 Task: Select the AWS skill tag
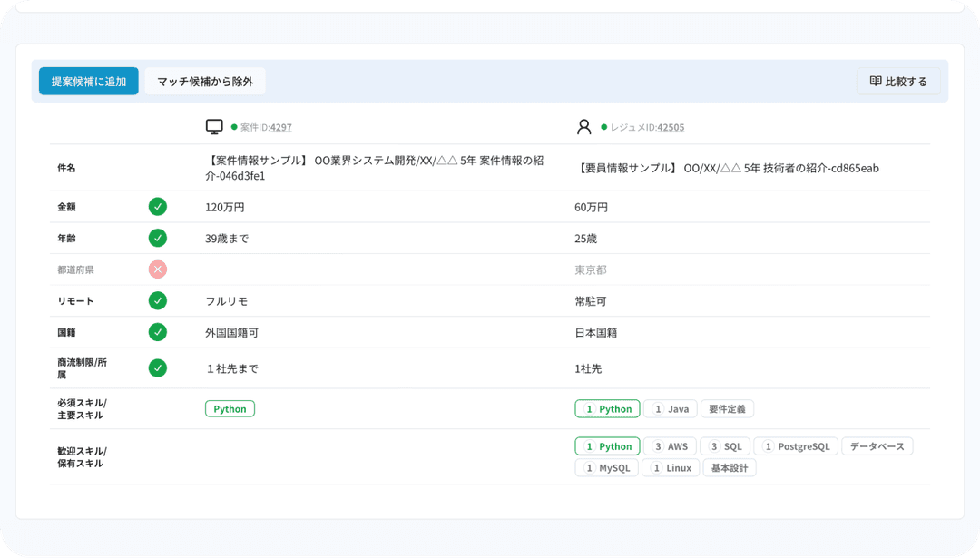[670, 446]
